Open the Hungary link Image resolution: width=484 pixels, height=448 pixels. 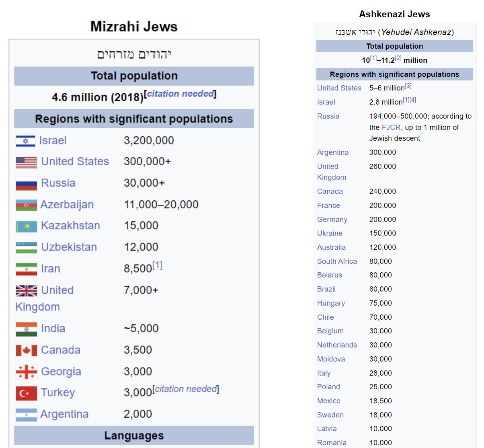pyautogui.click(x=331, y=303)
